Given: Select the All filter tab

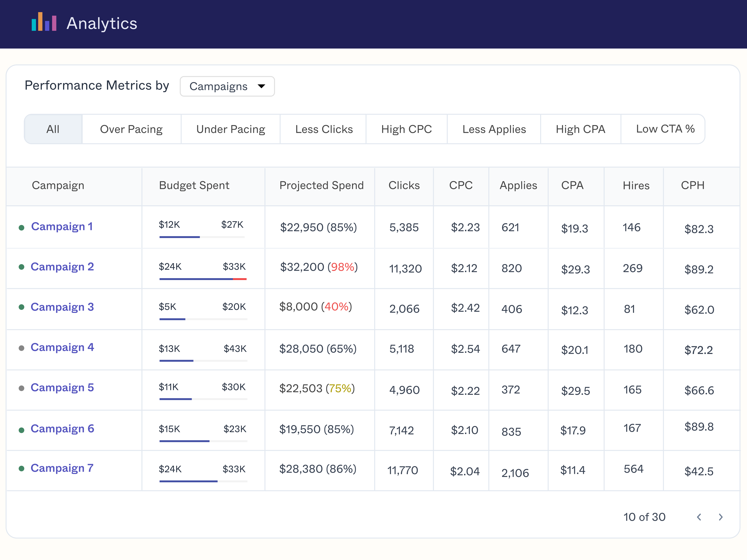Looking at the screenshot, I should click(x=53, y=129).
